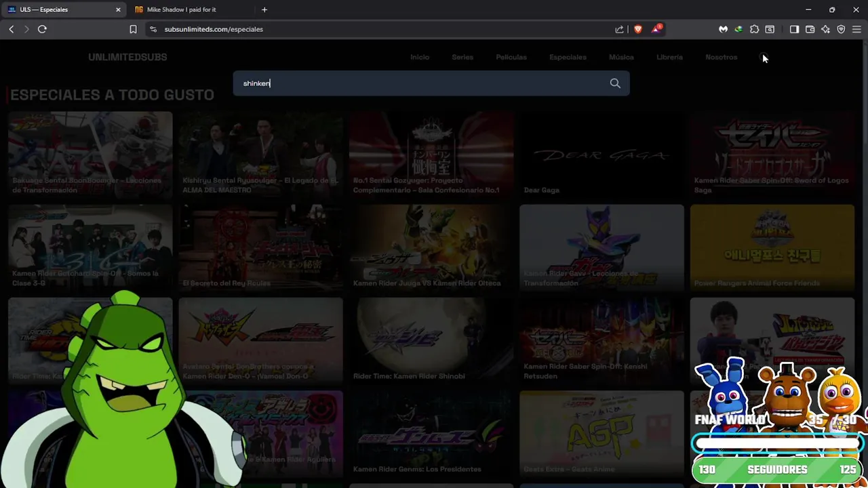Open the Dear Gaga special card
Viewport: 868px width, 488px height.
pos(601,155)
